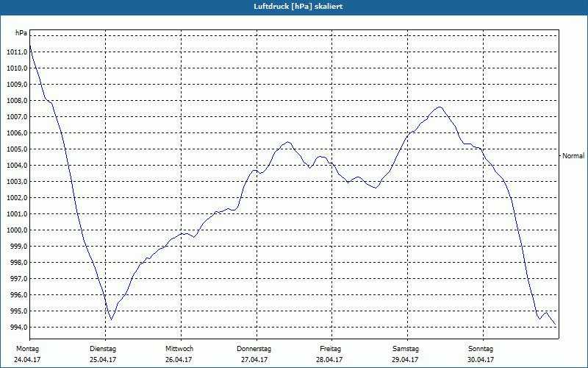Click the date 24.04.17

click(27, 360)
